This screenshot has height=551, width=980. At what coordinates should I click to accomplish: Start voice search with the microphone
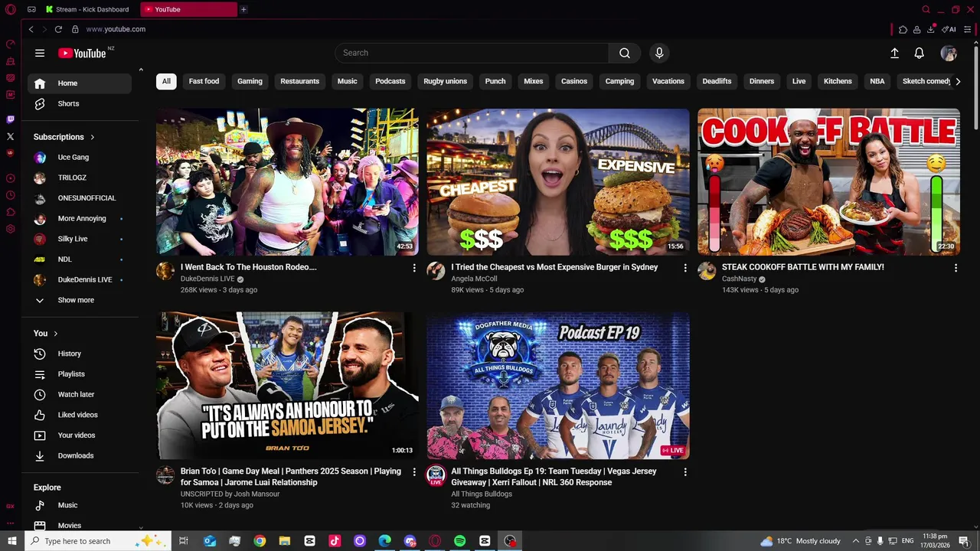[659, 53]
